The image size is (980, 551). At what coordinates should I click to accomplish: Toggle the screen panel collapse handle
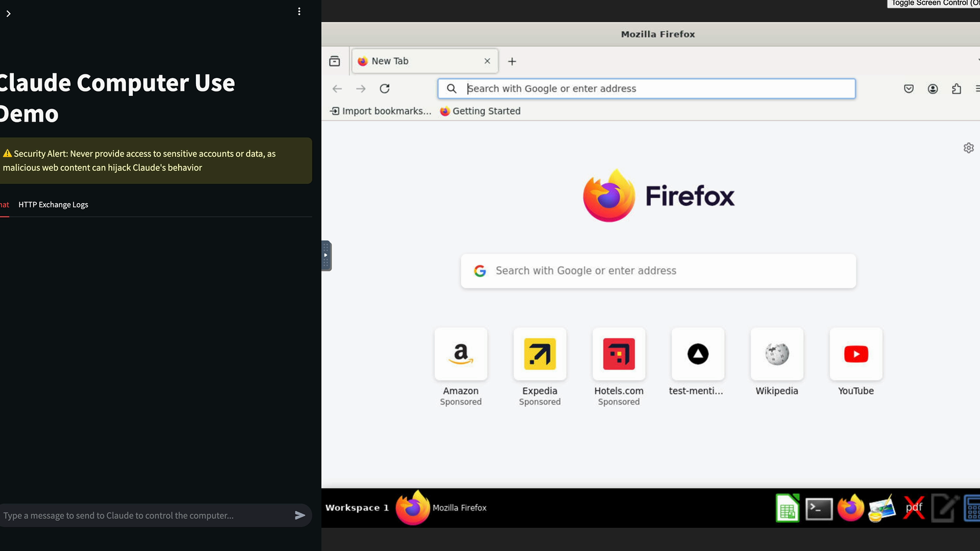point(326,256)
